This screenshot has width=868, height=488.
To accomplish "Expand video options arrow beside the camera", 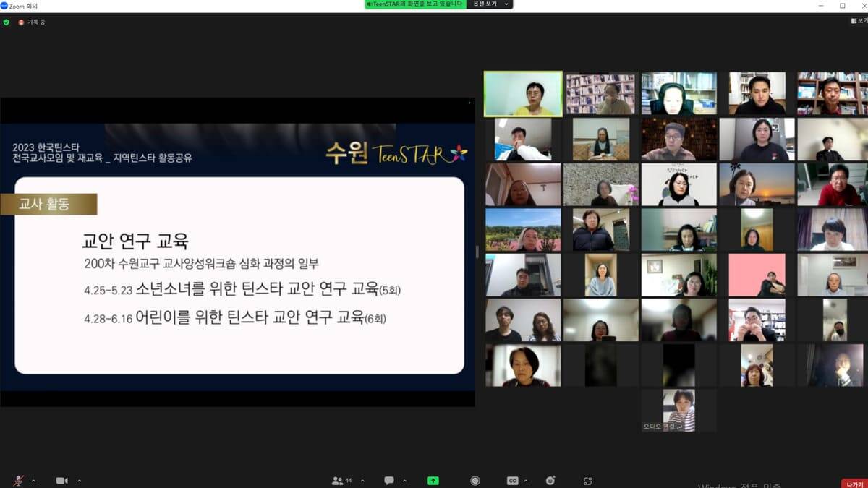I will (79, 481).
